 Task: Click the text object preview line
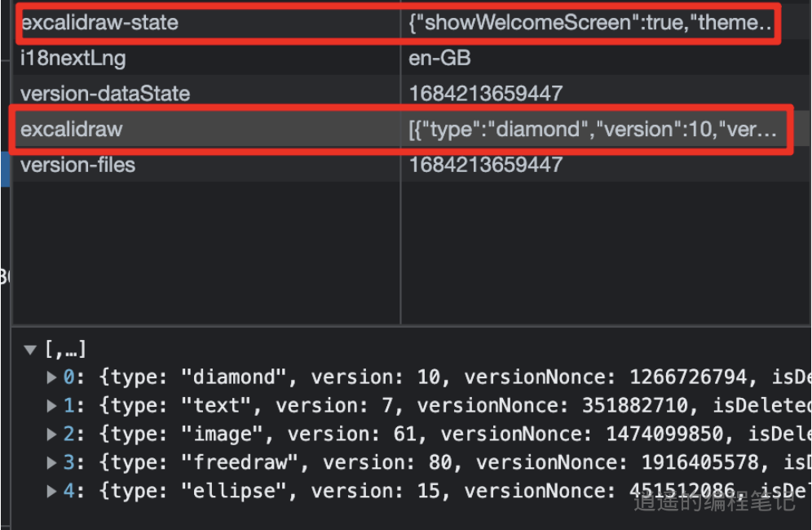point(455,406)
